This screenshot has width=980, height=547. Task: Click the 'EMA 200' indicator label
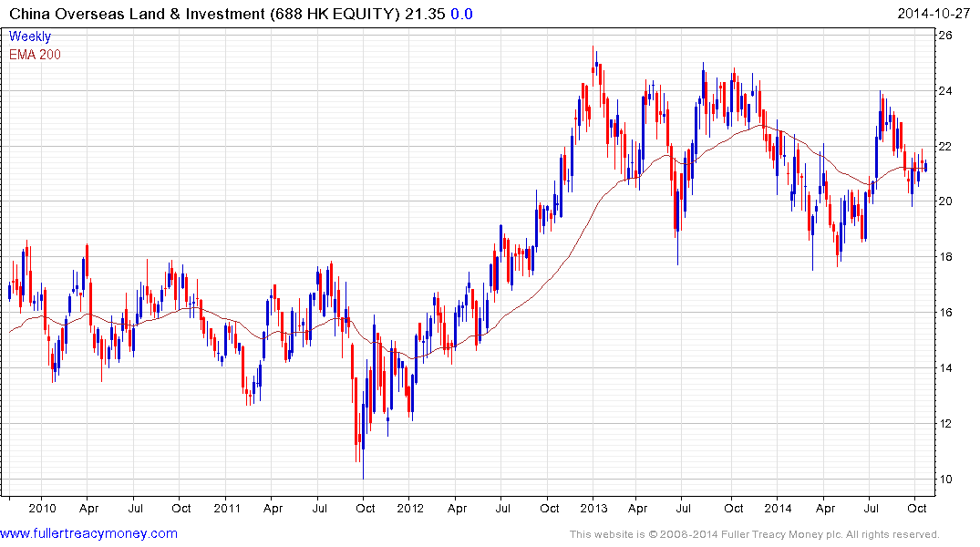(35, 55)
